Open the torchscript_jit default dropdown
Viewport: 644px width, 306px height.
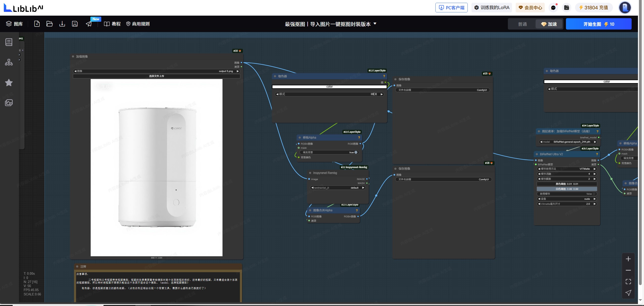(337, 188)
